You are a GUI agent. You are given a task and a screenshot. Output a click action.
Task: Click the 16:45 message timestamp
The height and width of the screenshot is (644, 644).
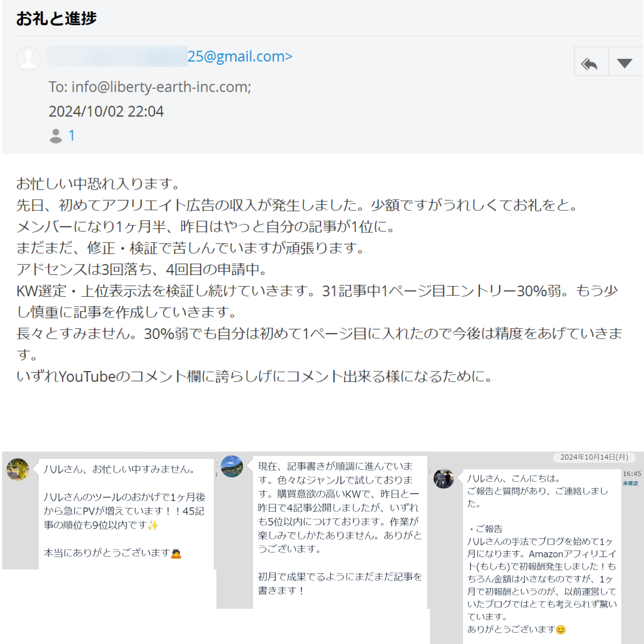pyautogui.click(x=632, y=474)
